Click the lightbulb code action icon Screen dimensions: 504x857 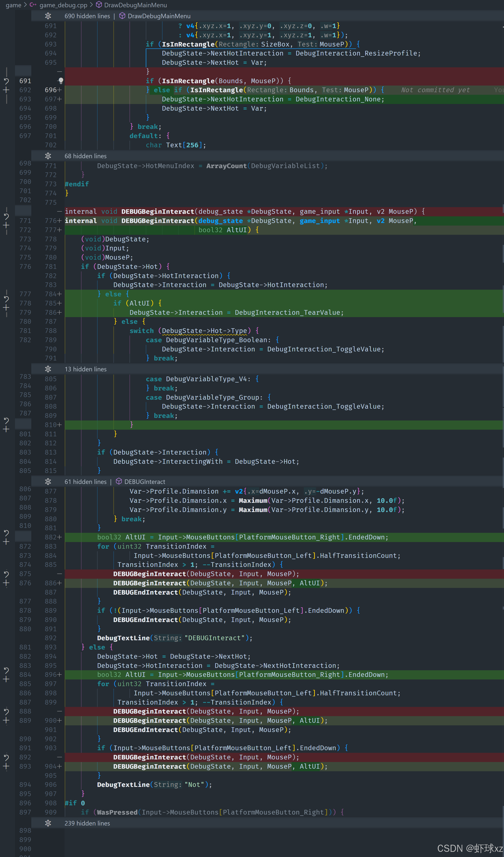pos(61,81)
